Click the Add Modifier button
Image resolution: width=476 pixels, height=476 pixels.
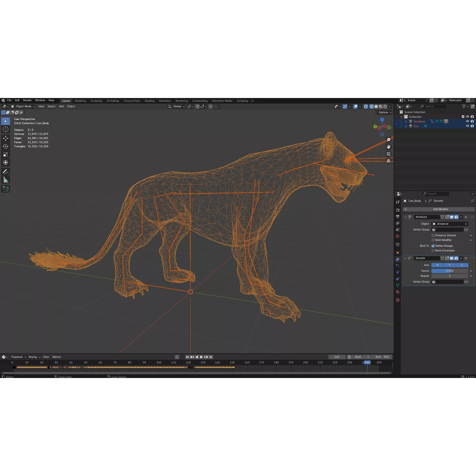coord(441,209)
